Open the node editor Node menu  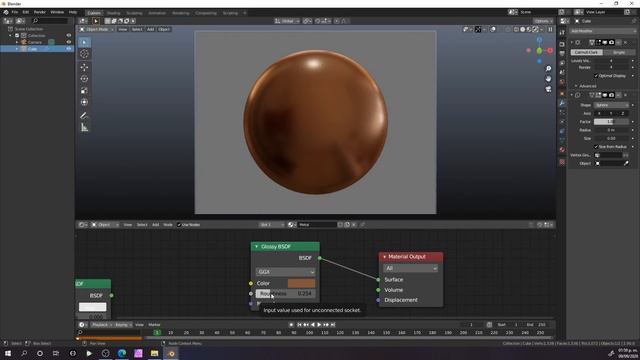(x=168, y=225)
